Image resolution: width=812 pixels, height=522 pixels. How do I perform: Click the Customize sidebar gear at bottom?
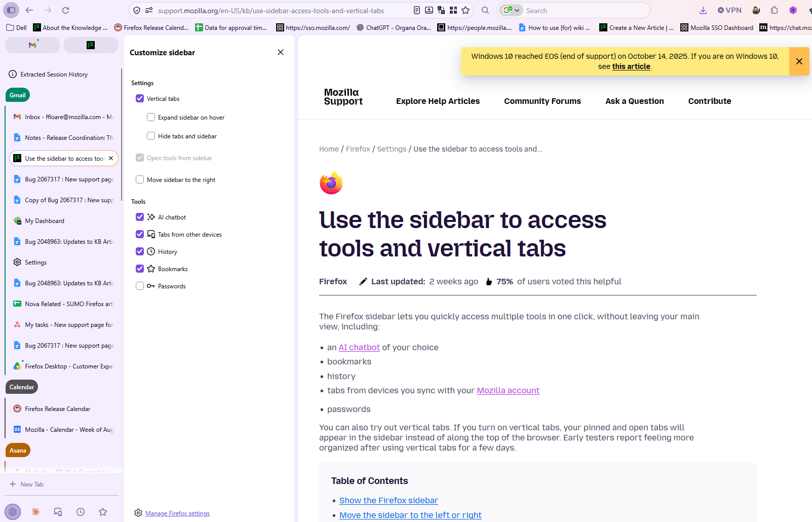[13, 512]
